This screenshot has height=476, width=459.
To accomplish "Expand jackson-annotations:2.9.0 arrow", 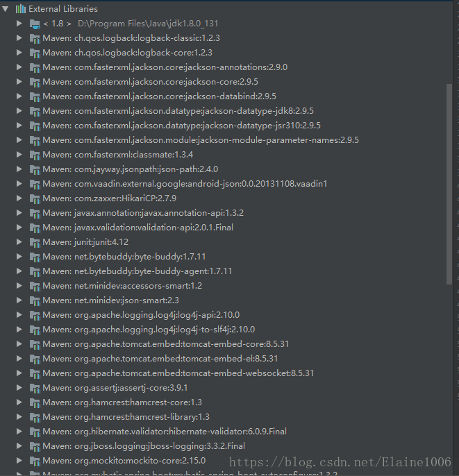I will [19, 67].
